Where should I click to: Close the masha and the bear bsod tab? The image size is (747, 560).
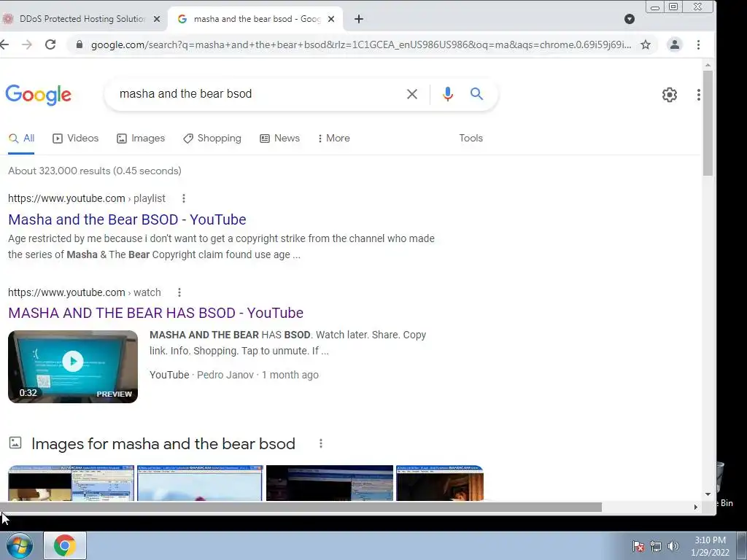pos(331,19)
